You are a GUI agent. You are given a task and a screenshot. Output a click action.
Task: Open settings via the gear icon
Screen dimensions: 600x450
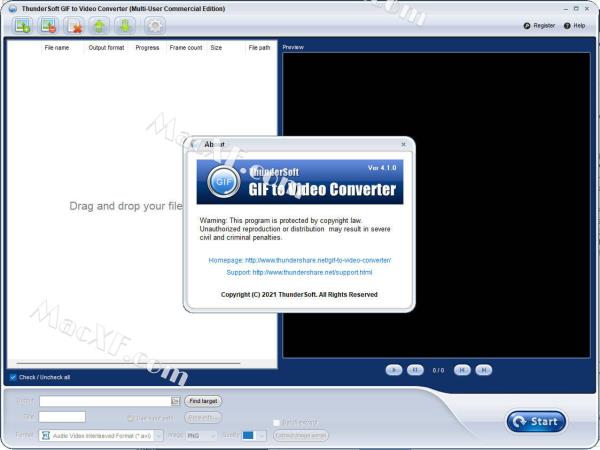155,26
